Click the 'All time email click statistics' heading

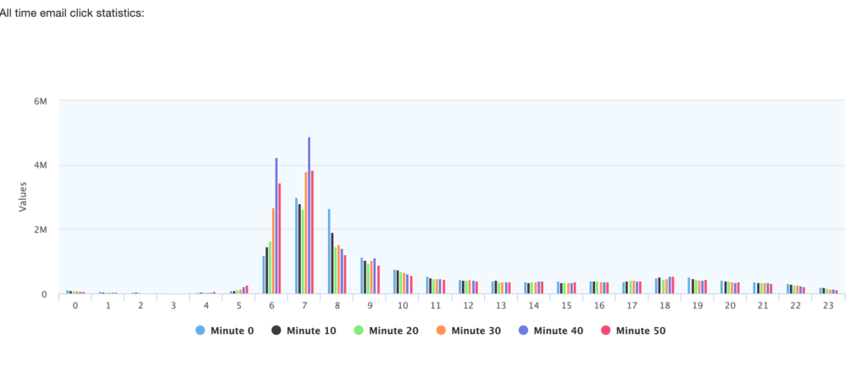click(x=71, y=12)
